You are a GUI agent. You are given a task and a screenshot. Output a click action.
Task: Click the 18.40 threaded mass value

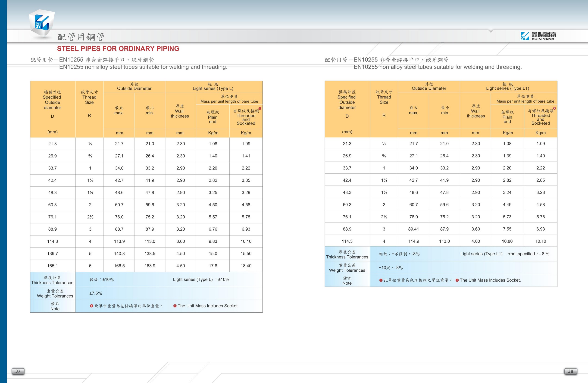(x=246, y=266)
